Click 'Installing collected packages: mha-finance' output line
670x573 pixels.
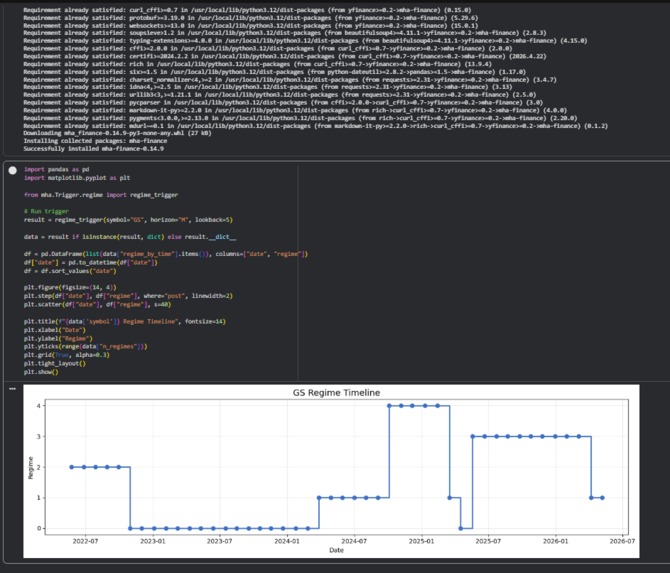(x=95, y=141)
